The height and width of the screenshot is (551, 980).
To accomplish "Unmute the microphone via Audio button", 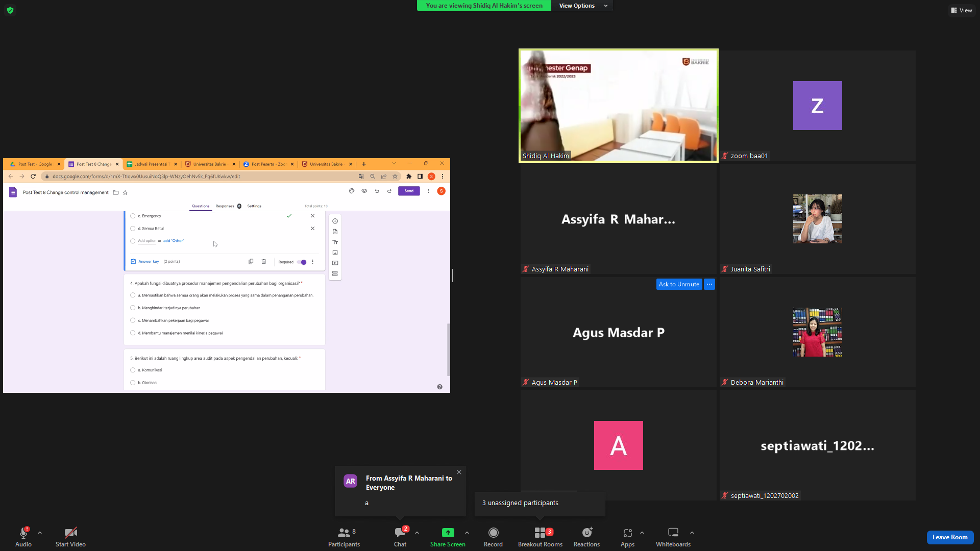I will [23, 537].
